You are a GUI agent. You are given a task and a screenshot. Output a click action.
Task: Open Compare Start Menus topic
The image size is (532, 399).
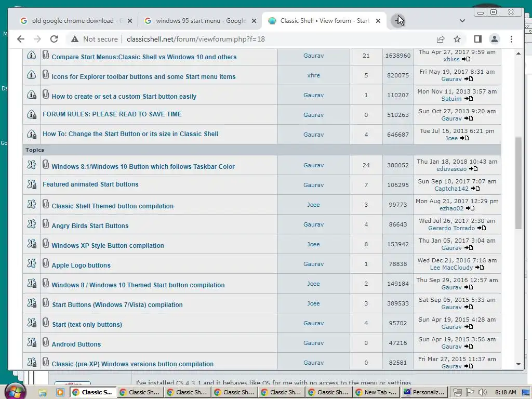pyautogui.click(x=144, y=57)
